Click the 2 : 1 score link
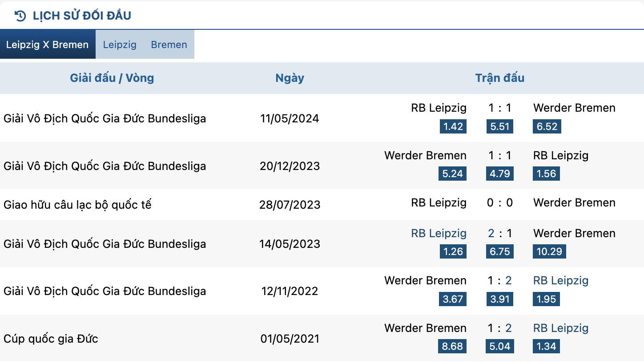 tap(500, 233)
